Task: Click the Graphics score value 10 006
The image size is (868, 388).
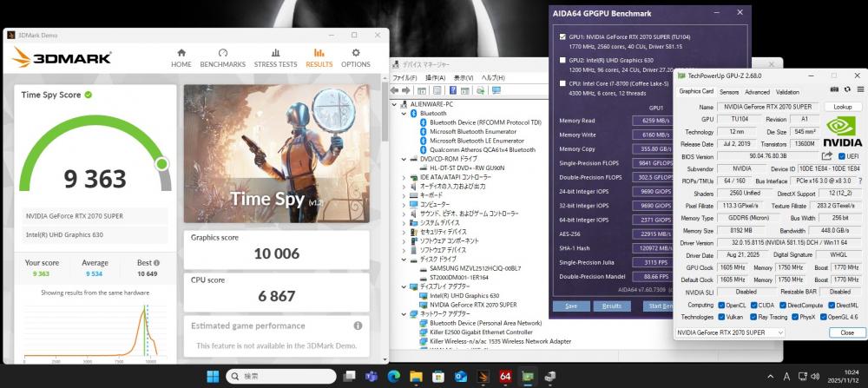Action: click(x=276, y=253)
